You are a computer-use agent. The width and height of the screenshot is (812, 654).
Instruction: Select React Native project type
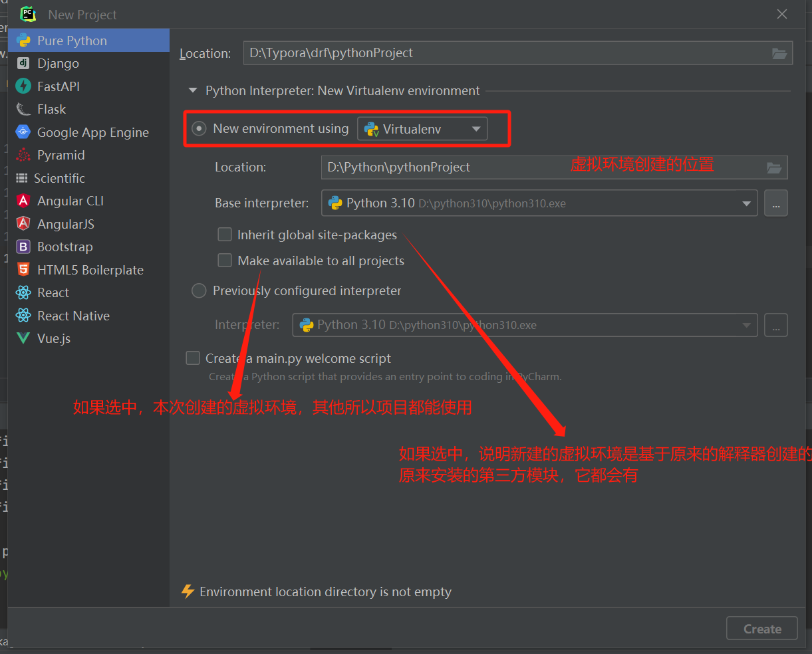(88, 316)
